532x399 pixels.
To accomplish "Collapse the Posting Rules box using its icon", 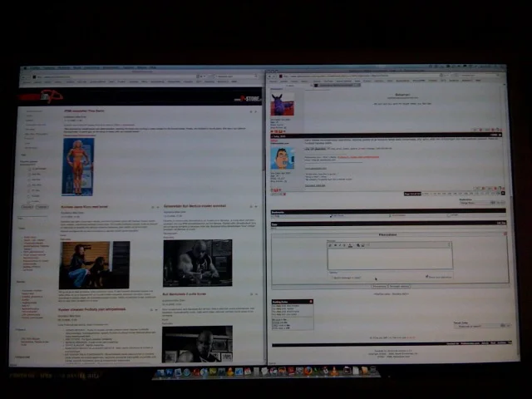I will (311, 302).
